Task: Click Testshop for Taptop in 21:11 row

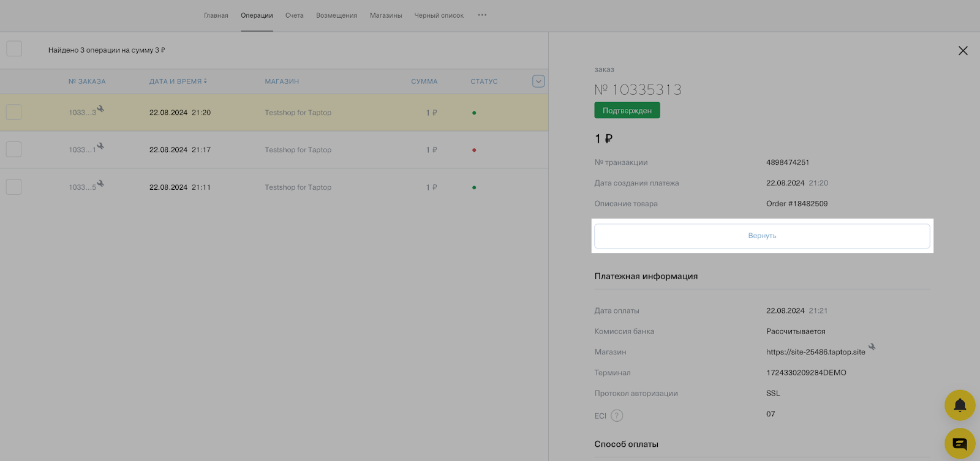Action: (298, 187)
